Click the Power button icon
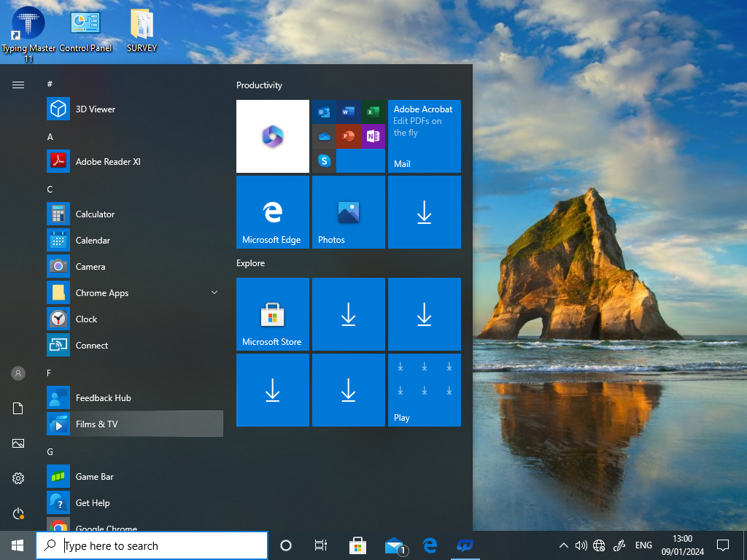This screenshot has width=747, height=560. tap(18, 513)
